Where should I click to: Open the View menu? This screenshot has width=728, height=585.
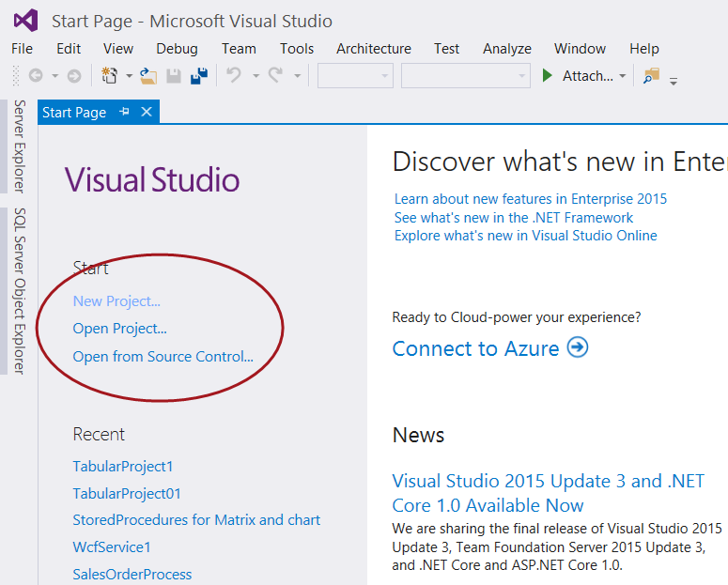118,49
